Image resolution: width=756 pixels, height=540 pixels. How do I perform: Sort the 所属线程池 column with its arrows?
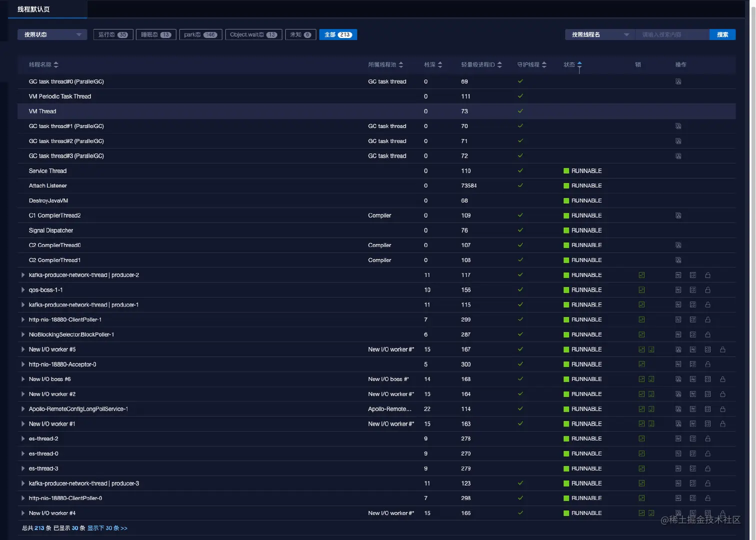point(401,65)
